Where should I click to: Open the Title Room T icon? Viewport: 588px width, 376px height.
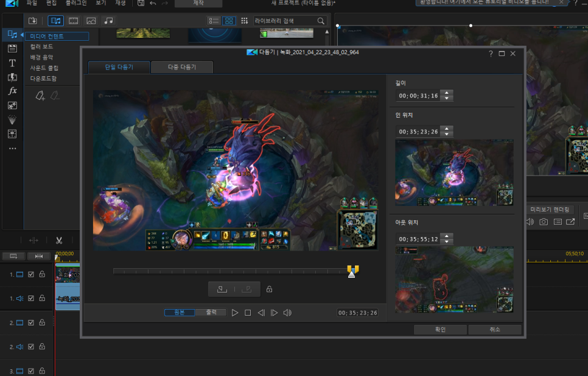point(12,63)
